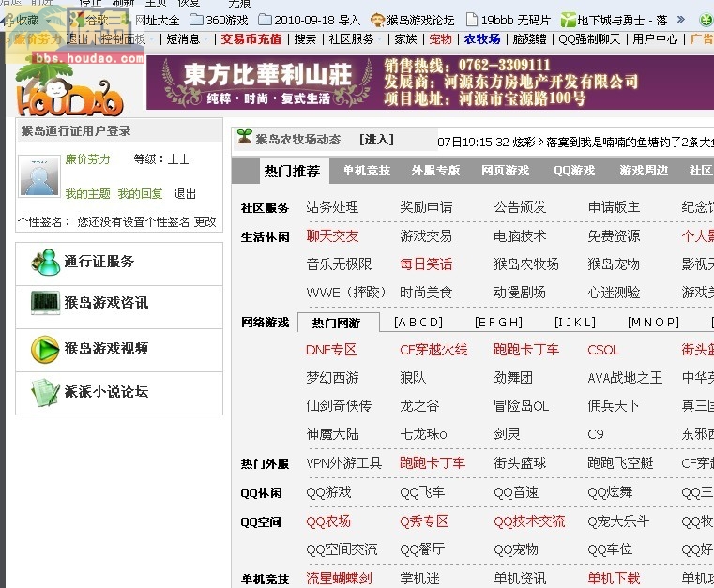Viewport: 714px width, 588px height.
Task: Expand the bookmarks overflow chevron
Action: (x=681, y=20)
